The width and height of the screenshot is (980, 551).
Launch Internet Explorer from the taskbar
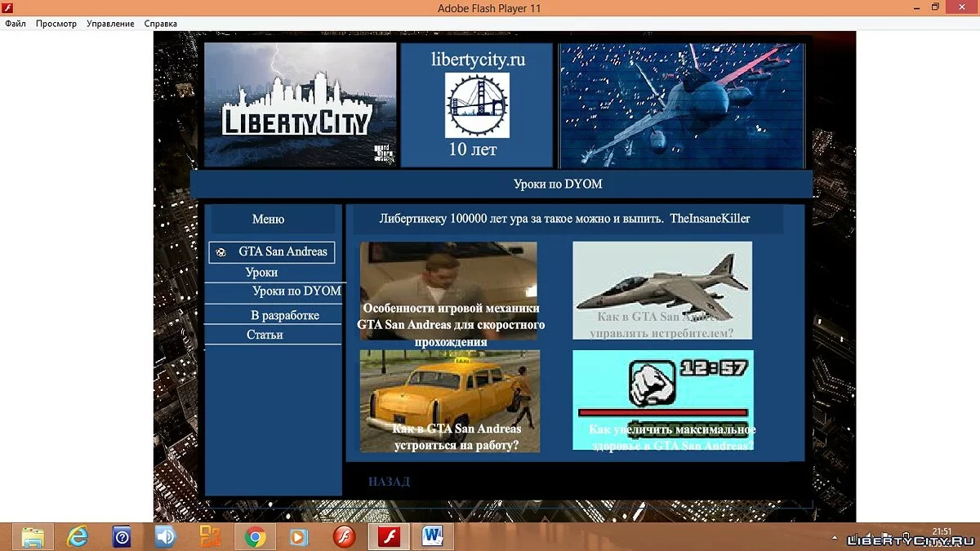tap(78, 536)
